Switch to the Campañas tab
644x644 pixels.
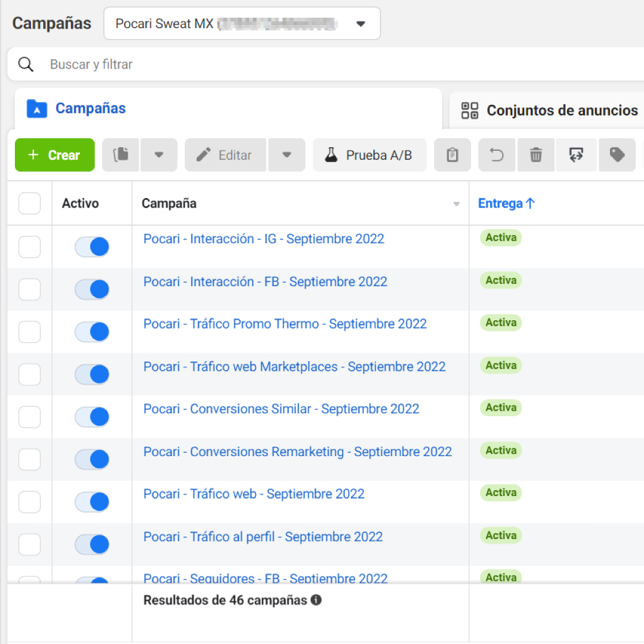point(228,109)
